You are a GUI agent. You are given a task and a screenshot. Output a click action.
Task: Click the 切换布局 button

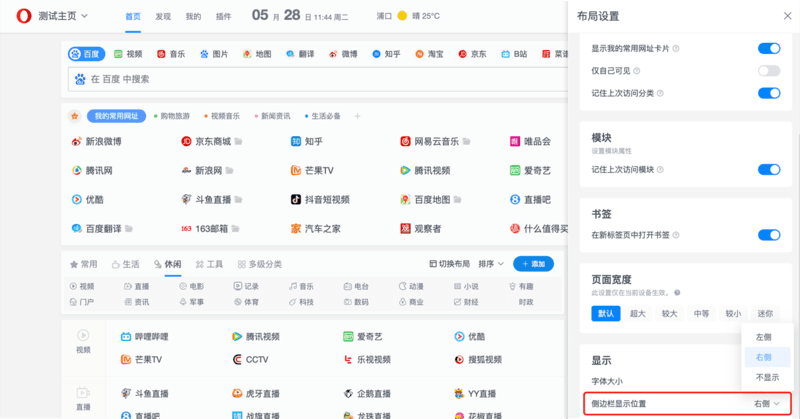point(449,264)
